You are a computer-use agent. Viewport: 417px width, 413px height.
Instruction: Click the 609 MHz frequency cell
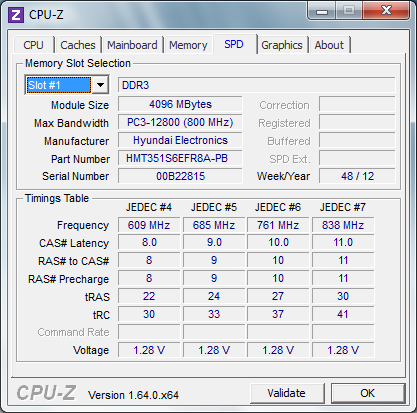click(x=149, y=225)
